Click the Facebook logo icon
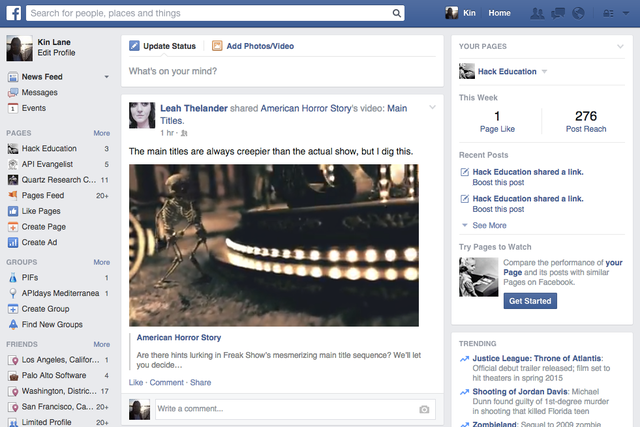Image resolution: width=640 pixels, height=427 pixels. click(13, 13)
